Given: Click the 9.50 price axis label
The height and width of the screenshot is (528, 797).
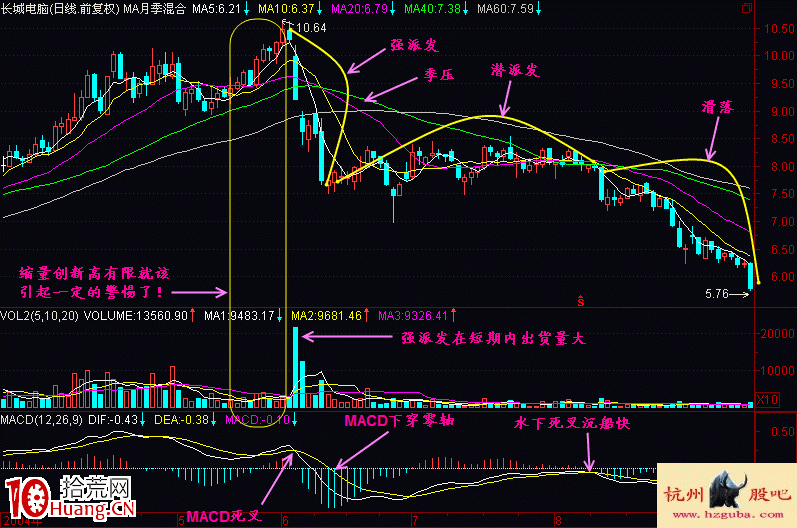Looking at the screenshot, I should click(x=782, y=83).
